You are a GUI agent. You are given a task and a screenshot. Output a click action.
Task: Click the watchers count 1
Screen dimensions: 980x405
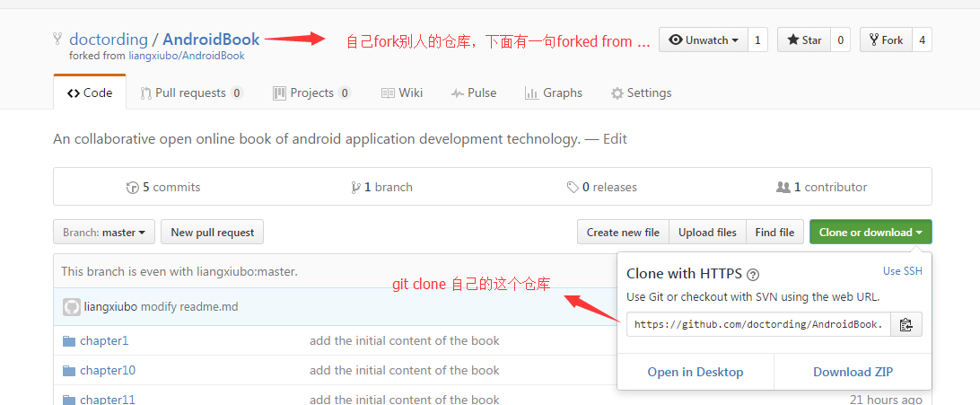[x=757, y=40]
